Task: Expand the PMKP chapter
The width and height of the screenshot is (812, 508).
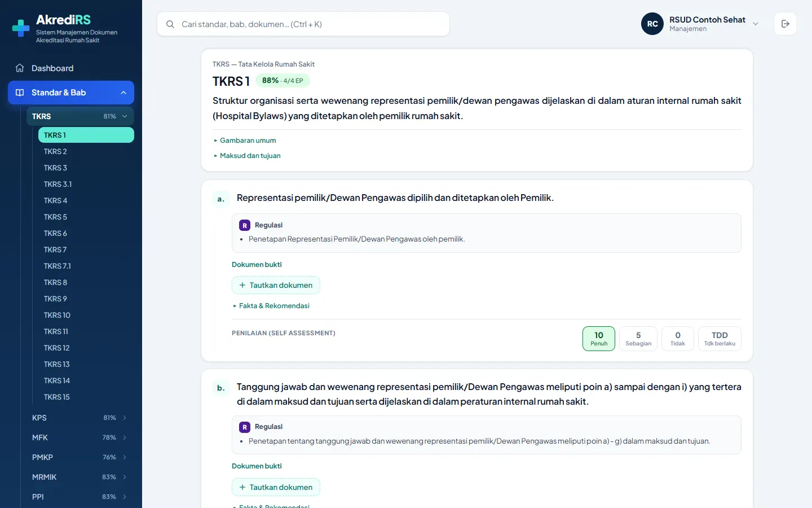Action: click(x=80, y=457)
